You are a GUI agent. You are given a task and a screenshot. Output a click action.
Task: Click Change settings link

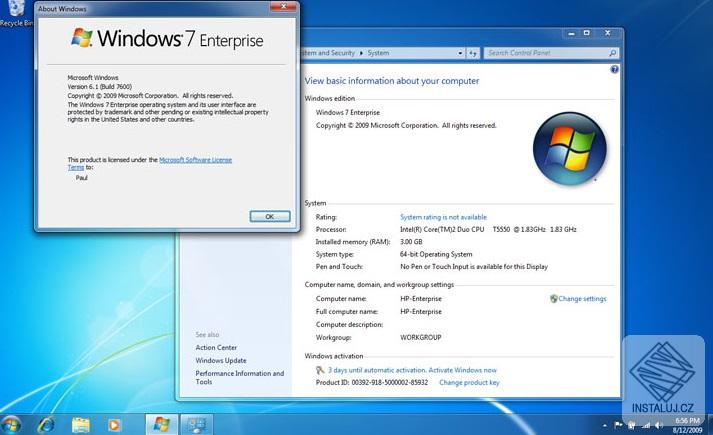tap(582, 299)
